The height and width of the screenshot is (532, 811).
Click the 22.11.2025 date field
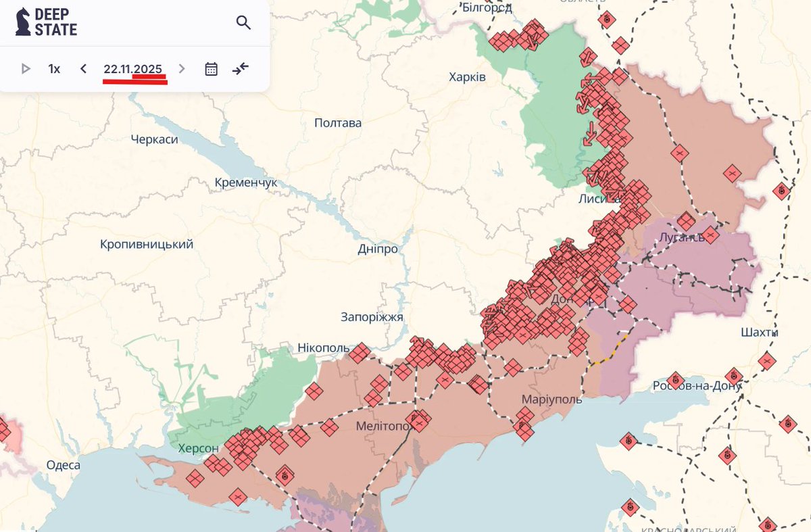[132, 69]
